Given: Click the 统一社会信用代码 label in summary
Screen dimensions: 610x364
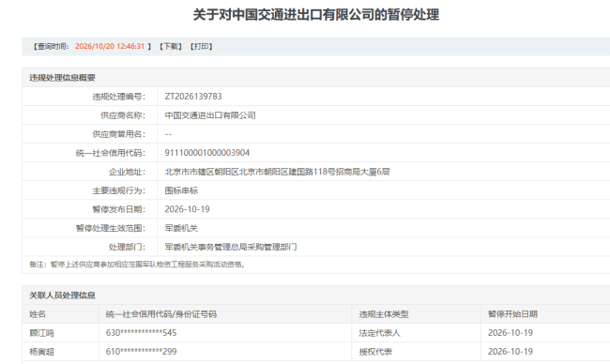Looking at the screenshot, I should [x=111, y=153].
